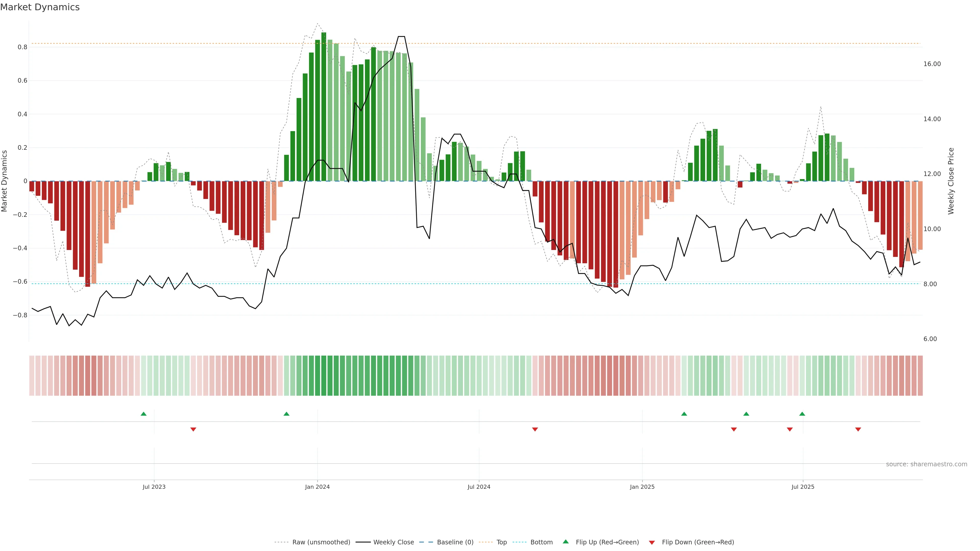The width and height of the screenshot is (980, 551).
Task: Click the Jul 2025 axis label
Action: tap(803, 487)
